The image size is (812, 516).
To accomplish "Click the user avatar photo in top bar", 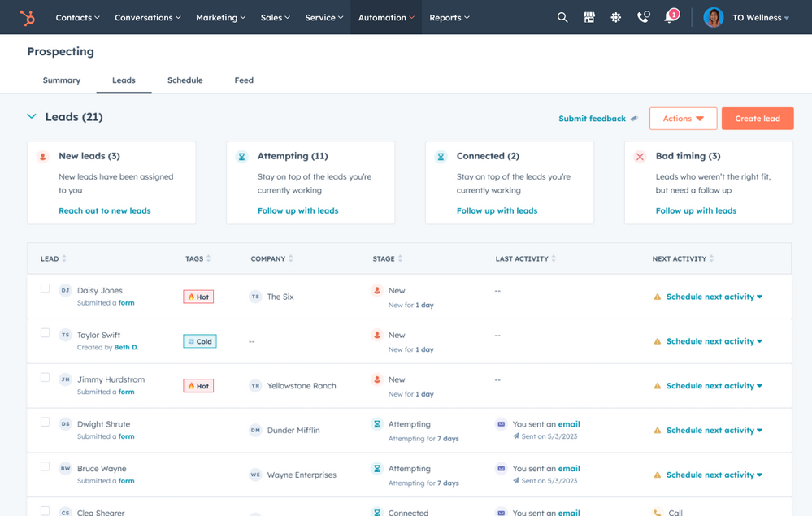I will [x=713, y=17].
